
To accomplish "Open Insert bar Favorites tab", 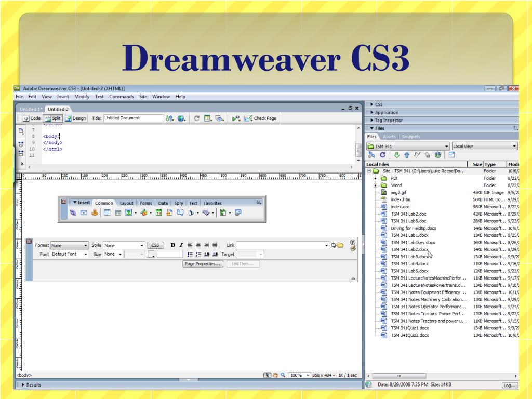I will point(212,203).
